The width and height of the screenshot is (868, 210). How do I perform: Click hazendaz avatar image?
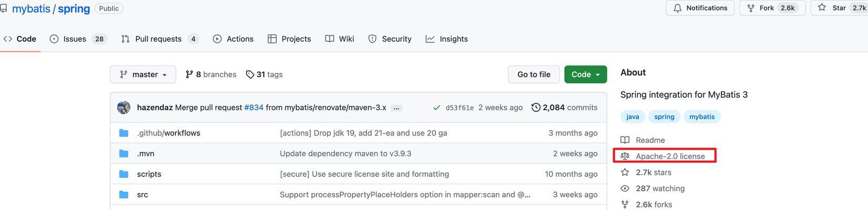click(x=124, y=107)
